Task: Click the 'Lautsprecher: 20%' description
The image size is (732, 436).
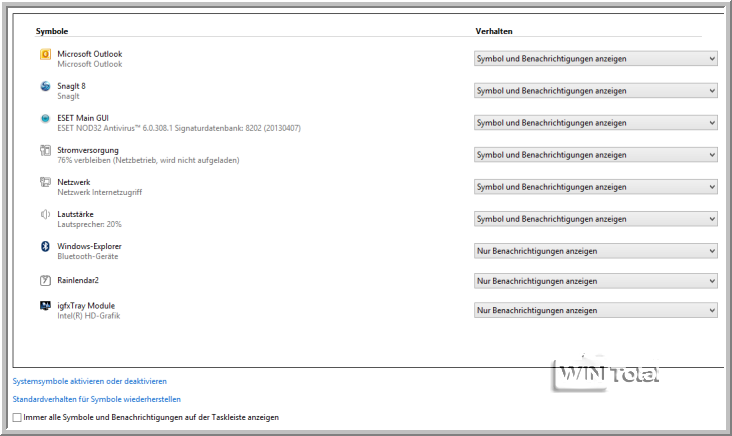Action: 89,225
